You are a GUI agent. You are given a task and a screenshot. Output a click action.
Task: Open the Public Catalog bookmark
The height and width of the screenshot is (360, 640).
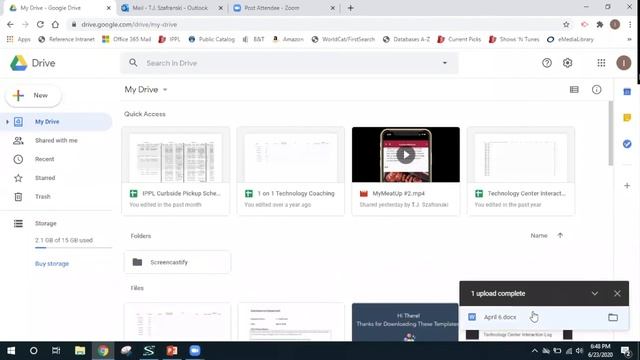click(x=211, y=39)
